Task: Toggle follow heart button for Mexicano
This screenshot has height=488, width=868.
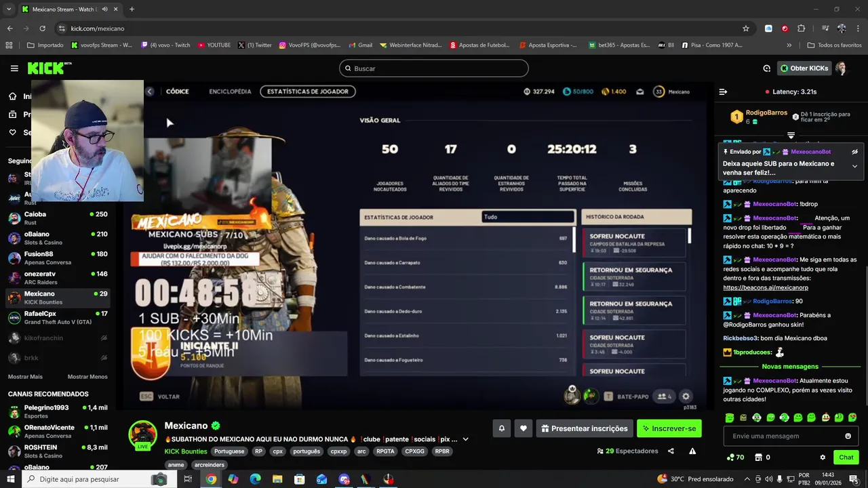Action: coord(523,428)
